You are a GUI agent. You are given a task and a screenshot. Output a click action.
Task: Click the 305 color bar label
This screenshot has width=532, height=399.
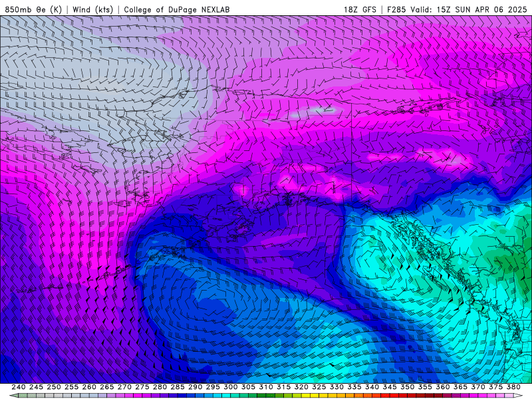tap(248, 387)
